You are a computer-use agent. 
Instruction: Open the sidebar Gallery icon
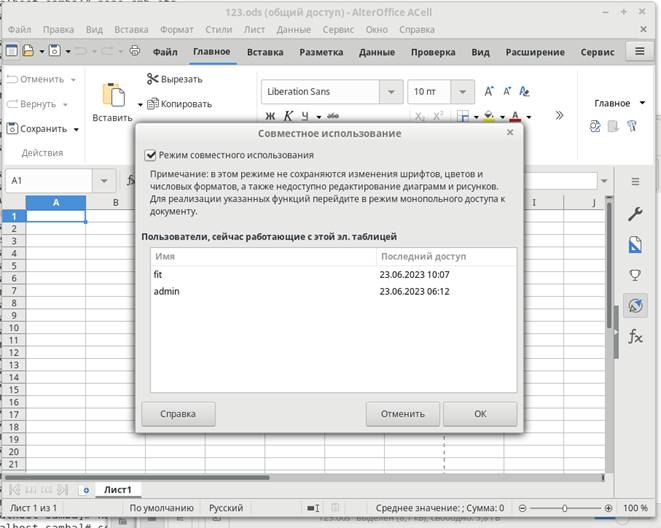[635, 275]
